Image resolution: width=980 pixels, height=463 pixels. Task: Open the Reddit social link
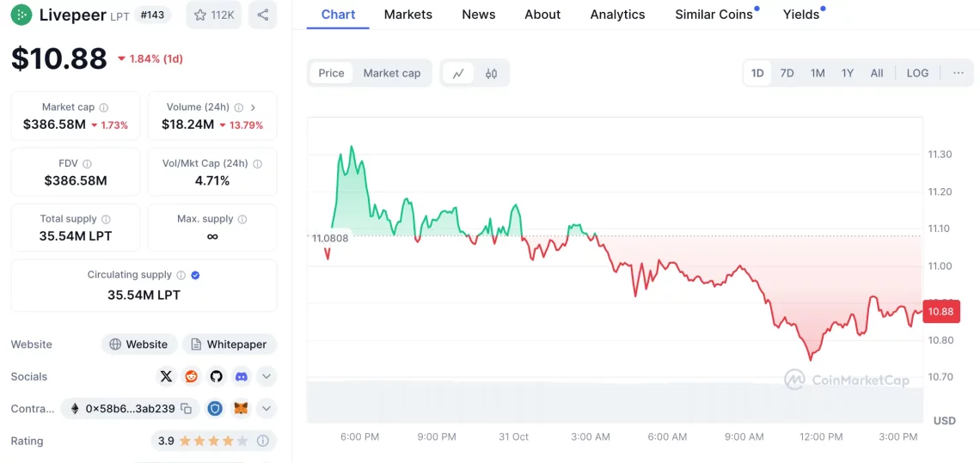[191, 376]
